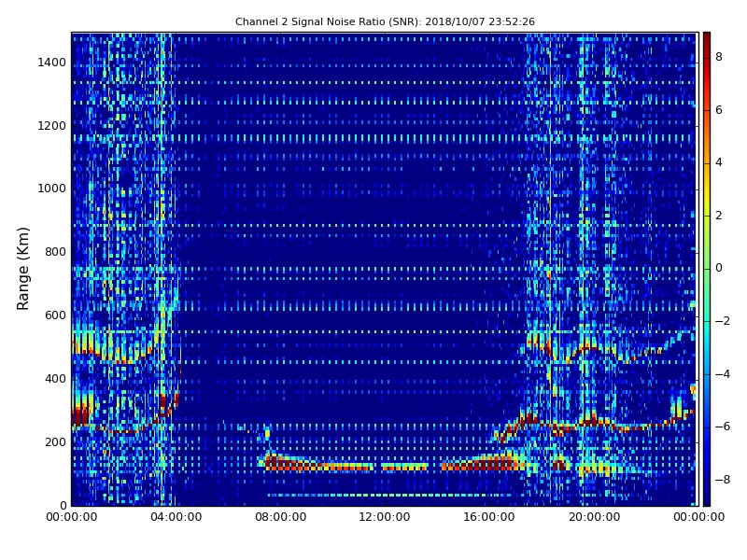The width and height of the screenshot is (747, 560).
Task: Click the 08:00:00 time axis label
Action: [281, 517]
